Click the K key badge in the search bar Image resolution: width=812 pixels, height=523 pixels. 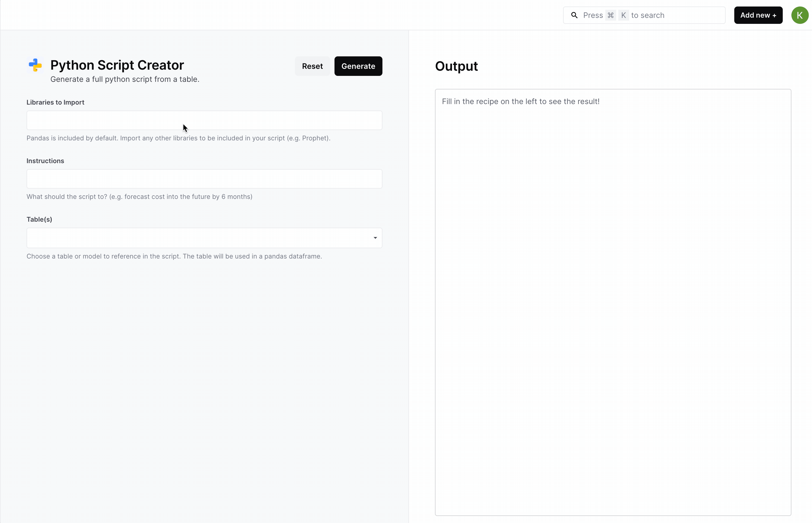(x=623, y=15)
